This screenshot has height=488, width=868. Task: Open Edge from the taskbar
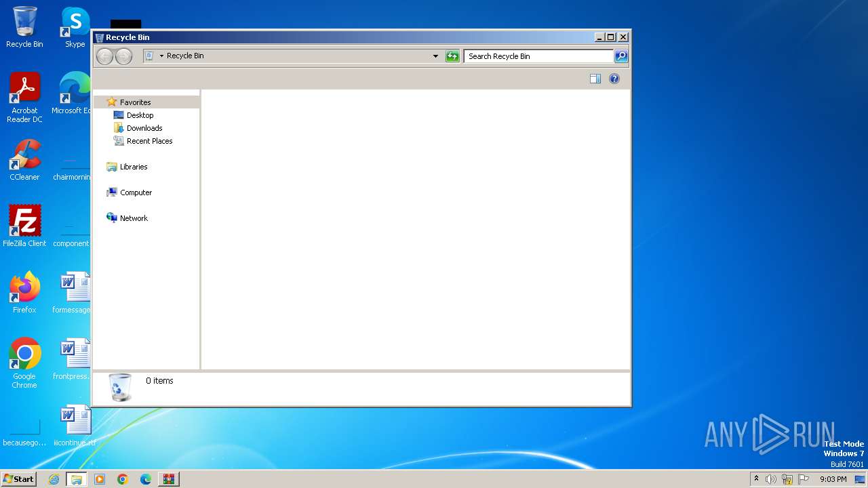146,479
